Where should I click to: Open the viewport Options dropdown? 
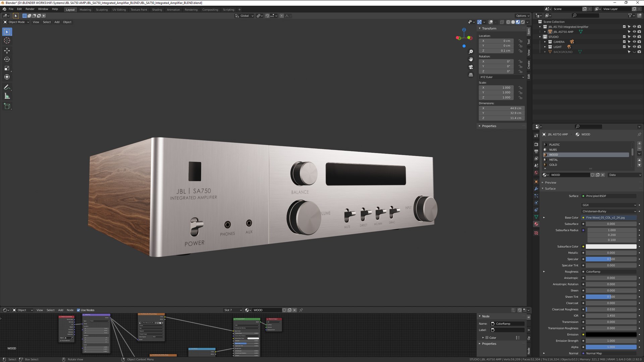pyautogui.click(x=523, y=16)
